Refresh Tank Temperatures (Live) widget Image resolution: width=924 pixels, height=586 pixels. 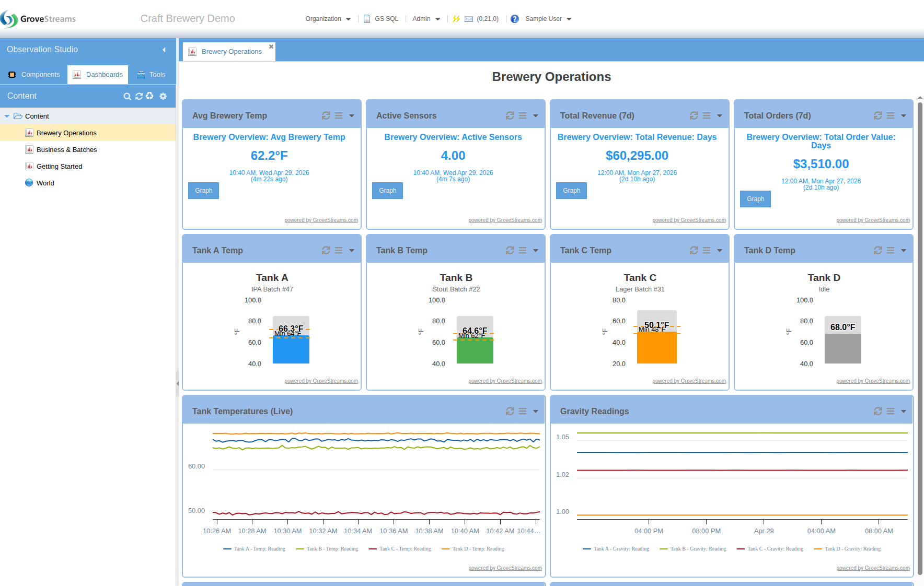(510, 411)
